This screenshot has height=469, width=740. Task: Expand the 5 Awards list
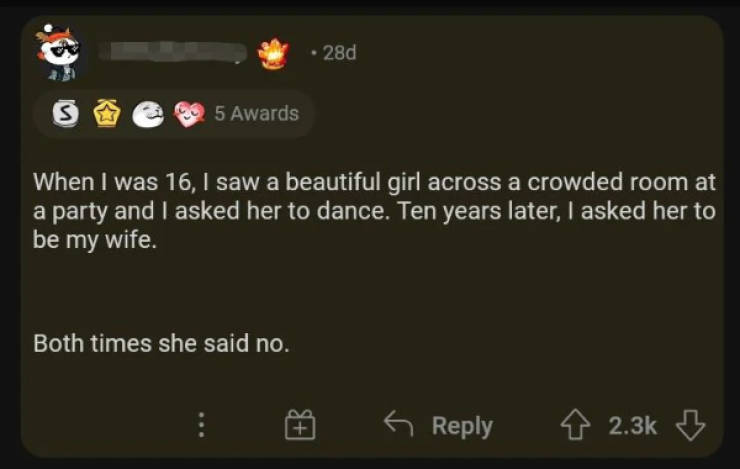257,114
